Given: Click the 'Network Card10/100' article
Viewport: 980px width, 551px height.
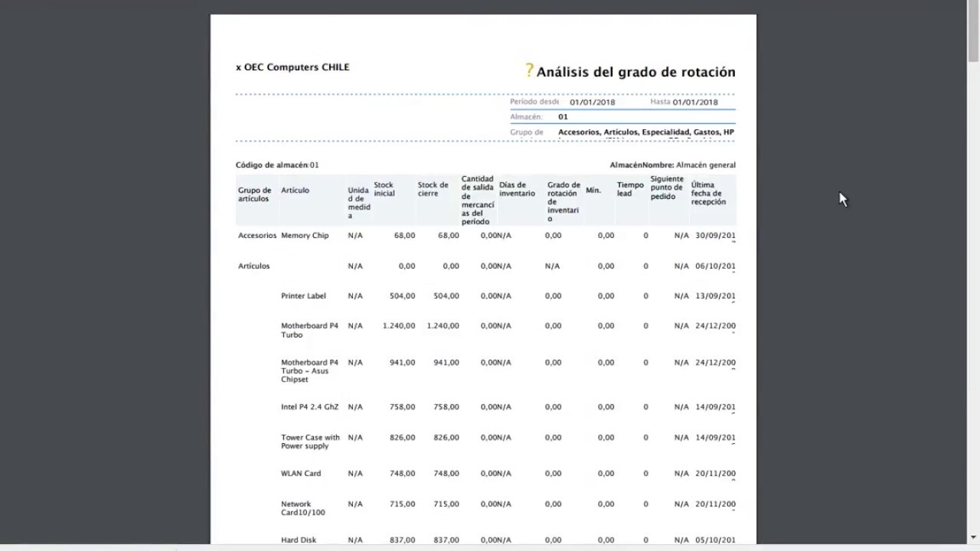Looking at the screenshot, I should pyautogui.click(x=303, y=508).
